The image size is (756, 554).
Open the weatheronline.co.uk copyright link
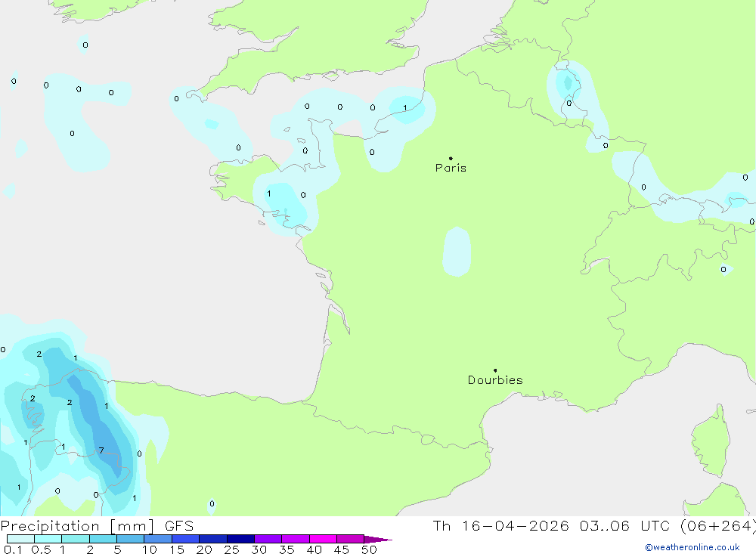(692, 547)
